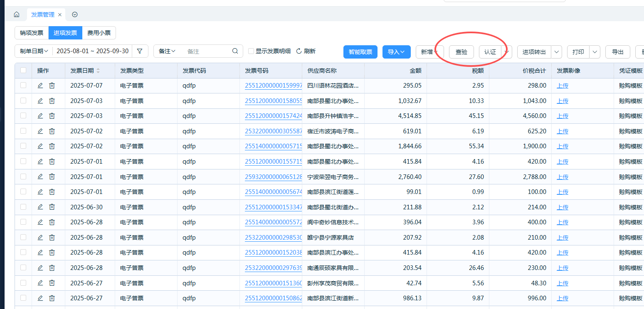This screenshot has width=644, height=309.
Task: Enable 显示发票明细 checkbox
Action: coord(251,51)
